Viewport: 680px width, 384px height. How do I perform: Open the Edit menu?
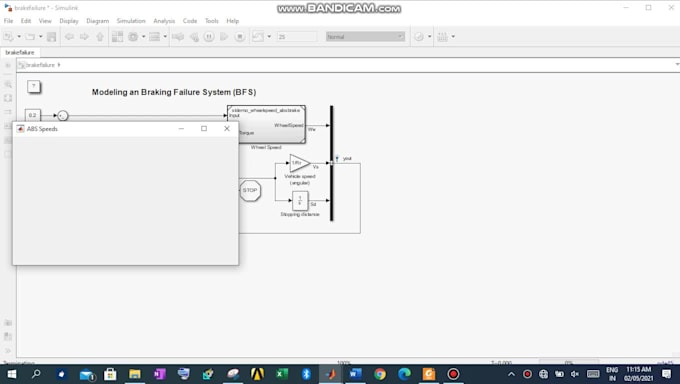26,21
